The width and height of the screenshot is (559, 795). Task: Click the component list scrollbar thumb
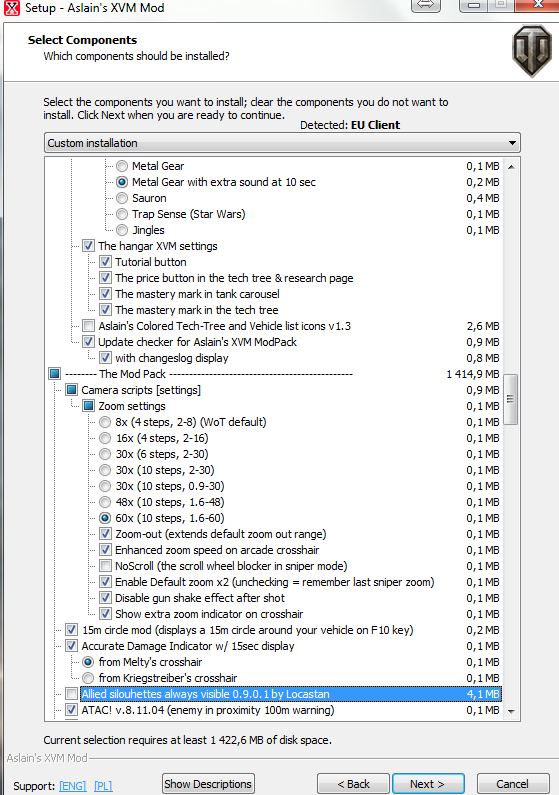coord(511,399)
